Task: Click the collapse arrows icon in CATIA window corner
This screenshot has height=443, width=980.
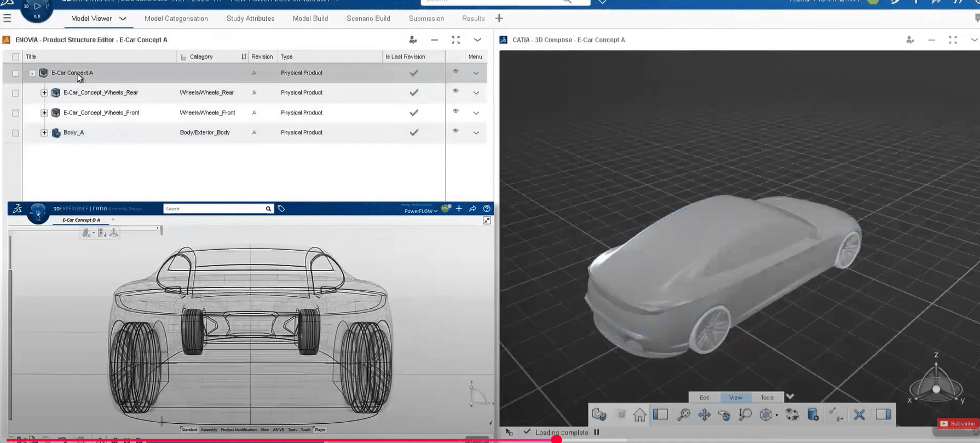Action: click(487, 220)
